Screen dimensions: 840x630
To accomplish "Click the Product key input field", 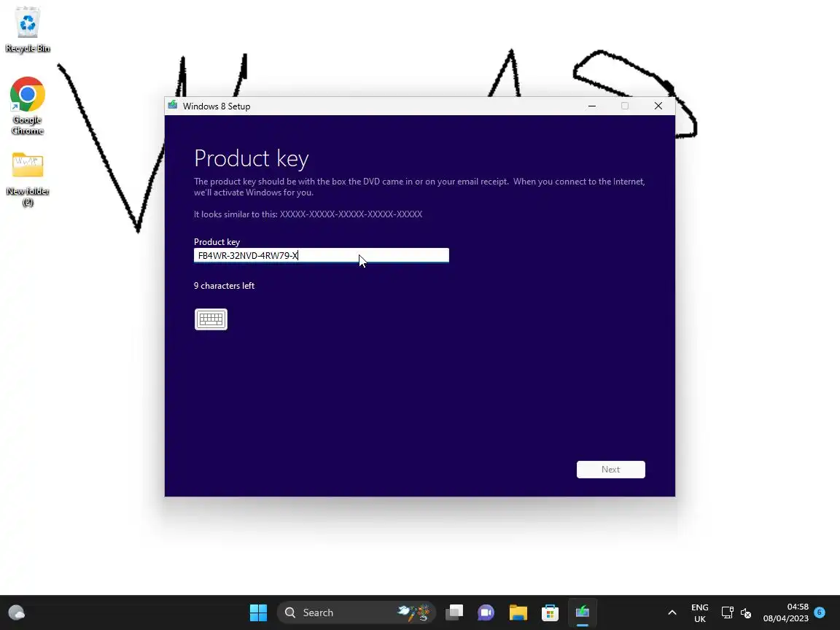I will pyautogui.click(x=322, y=255).
